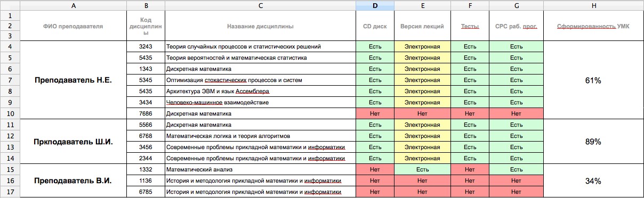
Task: Click 'Математическая логика и теория алгоритмов' cell
Action: (260, 136)
